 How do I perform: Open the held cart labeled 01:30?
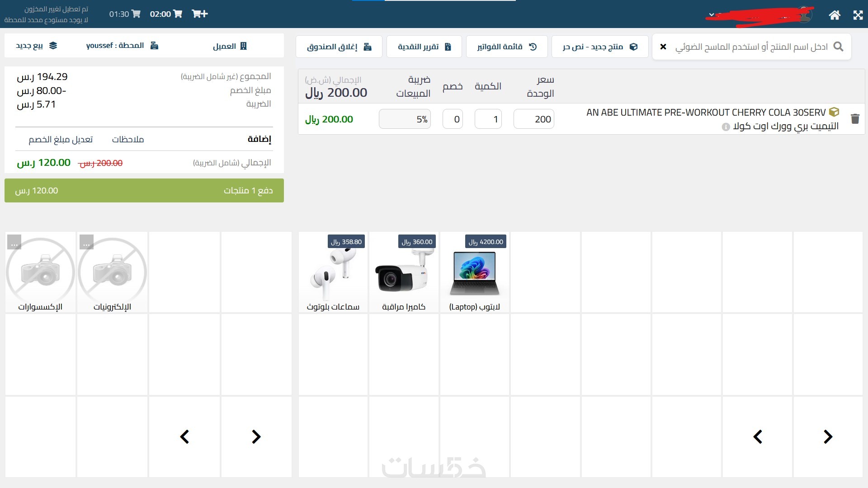point(125,14)
